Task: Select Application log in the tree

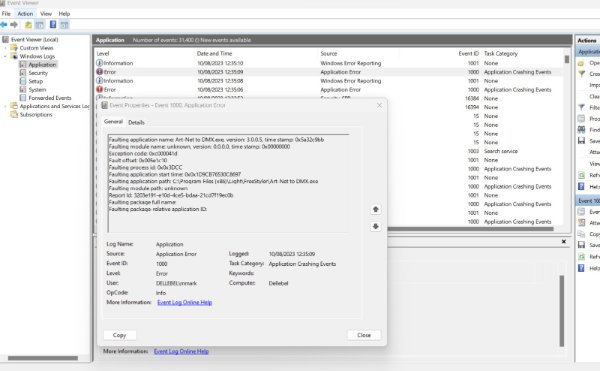Action: (x=42, y=65)
